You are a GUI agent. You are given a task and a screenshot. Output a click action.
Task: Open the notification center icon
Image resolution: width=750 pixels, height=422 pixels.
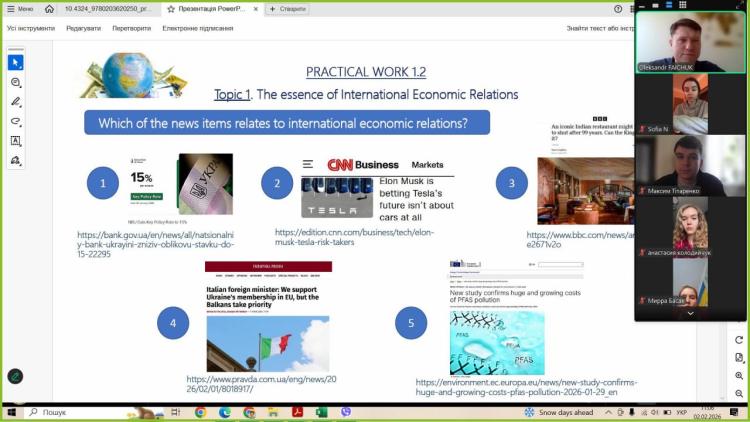pyautogui.click(x=734, y=412)
